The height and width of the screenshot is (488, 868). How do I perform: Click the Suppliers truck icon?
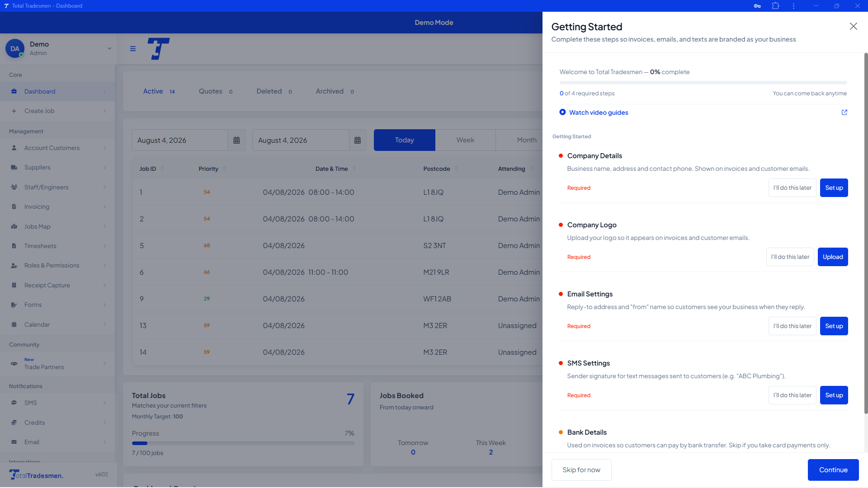(14, 168)
